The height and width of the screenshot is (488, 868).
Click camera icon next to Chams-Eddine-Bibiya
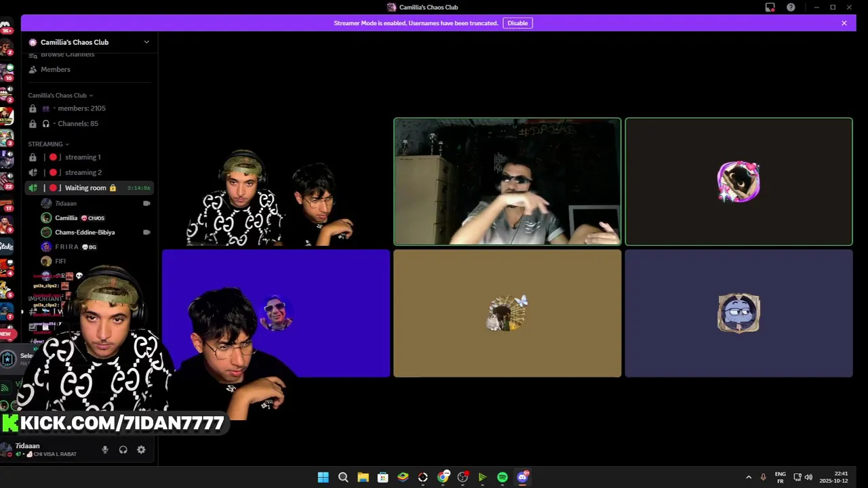(x=146, y=232)
